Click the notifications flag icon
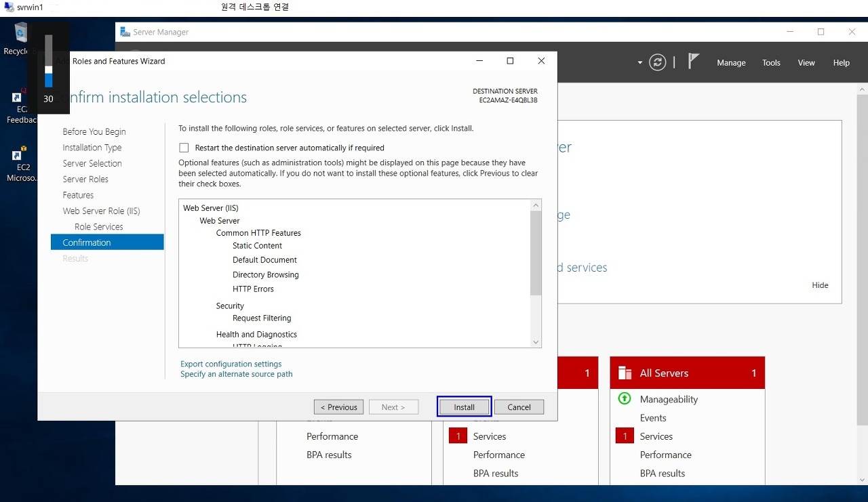This screenshot has width=868, height=502. tap(693, 62)
